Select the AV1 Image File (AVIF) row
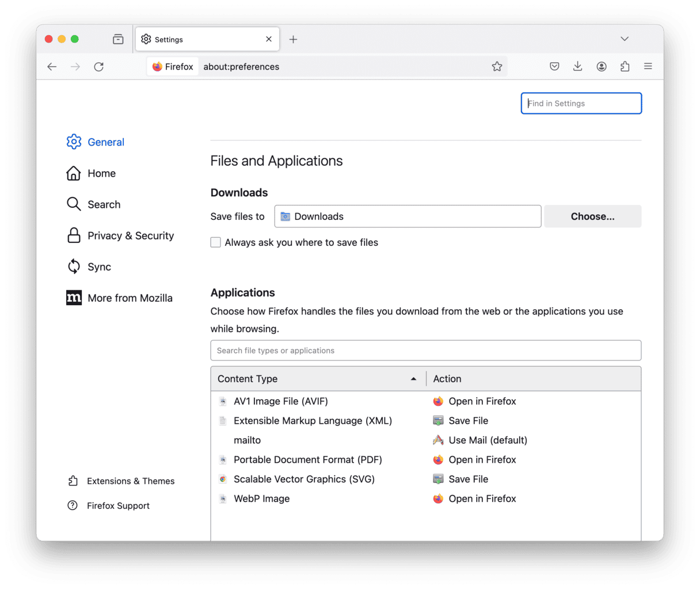Image resolution: width=700 pixels, height=589 pixels. (426, 401)
